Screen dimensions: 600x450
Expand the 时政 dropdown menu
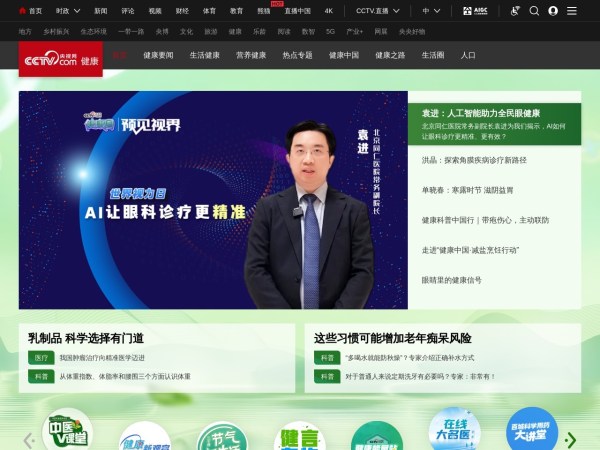click(x=67, y=11)
